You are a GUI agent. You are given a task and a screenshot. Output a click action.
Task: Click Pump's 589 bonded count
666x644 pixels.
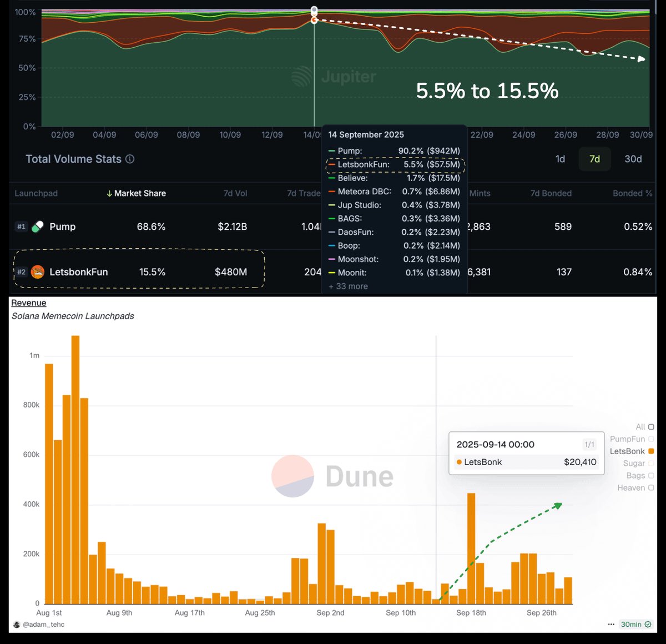[x=563, y=227]
